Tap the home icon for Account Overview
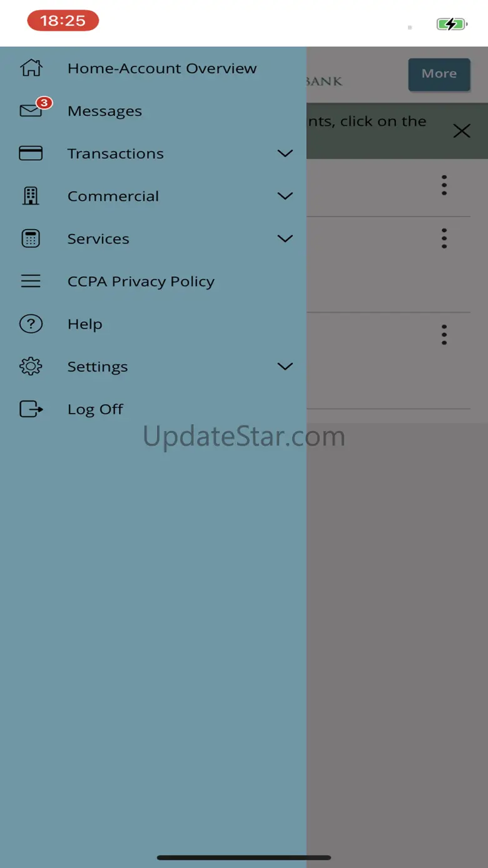This screenshot has width=488, height=868. tap(31, 68)
